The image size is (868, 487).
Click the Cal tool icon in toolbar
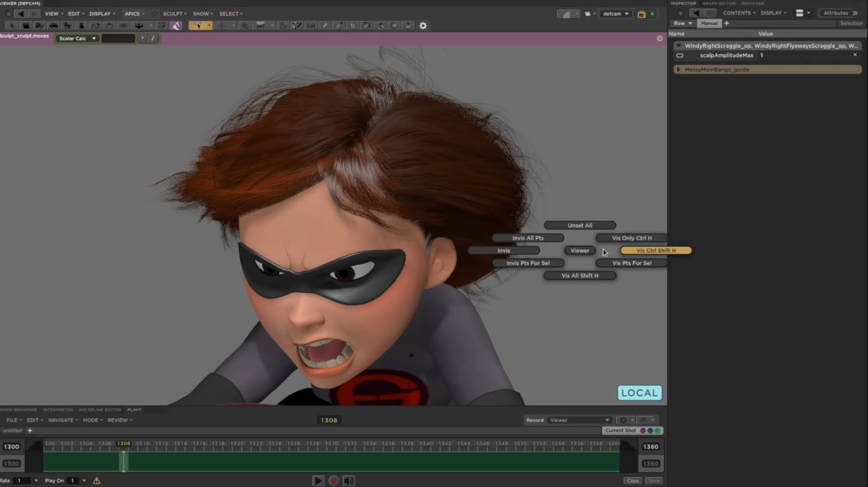point(311,26)
